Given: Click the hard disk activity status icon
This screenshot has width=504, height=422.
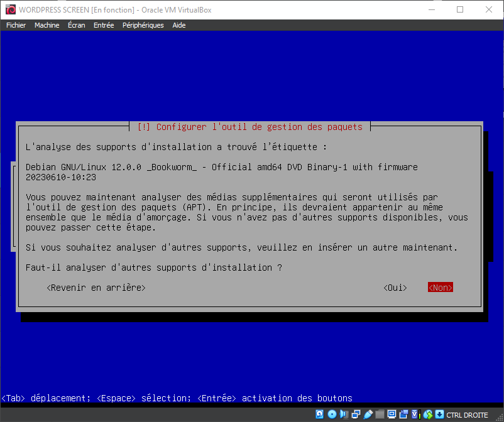Looking at the screenshot, I should 319,414.
